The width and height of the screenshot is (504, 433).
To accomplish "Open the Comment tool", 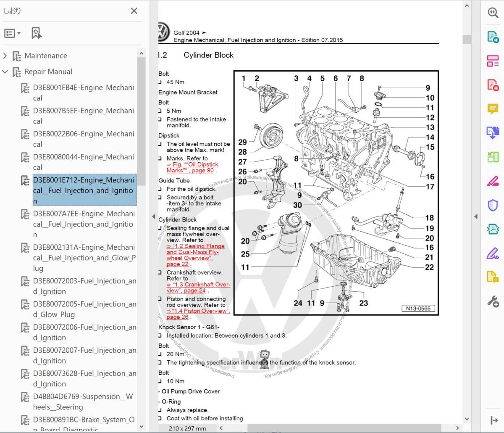I will pyautogui.click(x=493, y=109).
